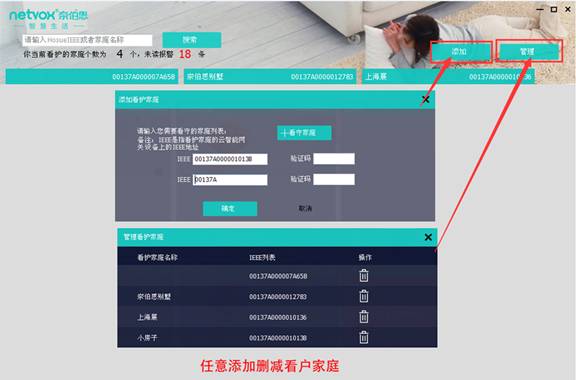Focus the HouseIEEE search input field

87,40
